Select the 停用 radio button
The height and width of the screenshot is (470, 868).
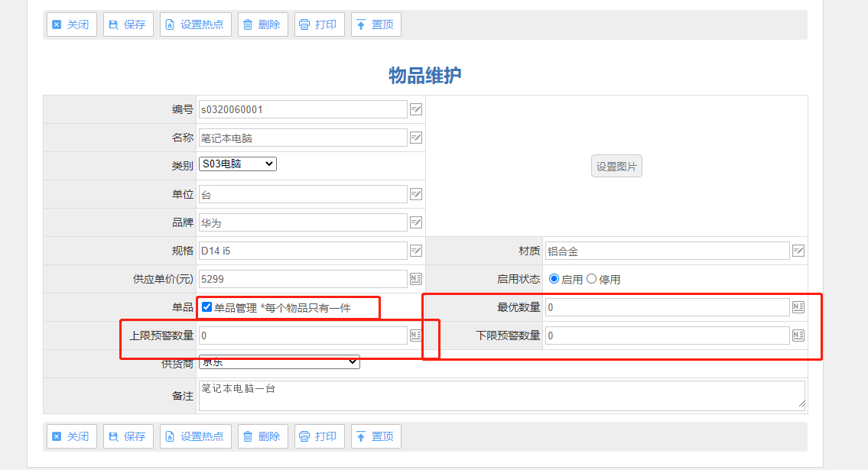point(591,279)
